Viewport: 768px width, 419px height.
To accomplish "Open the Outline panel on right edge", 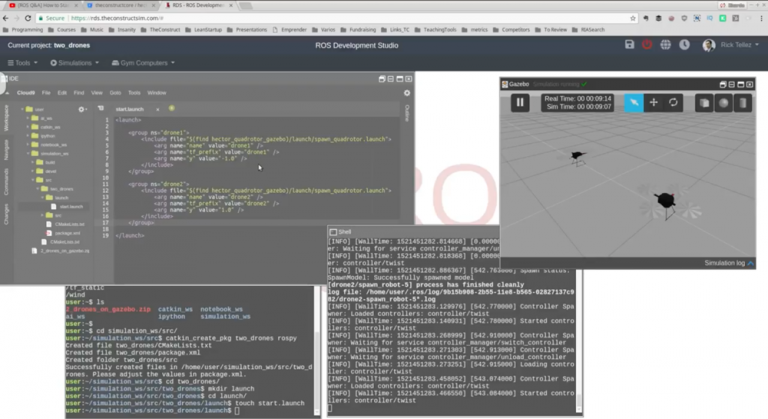I will click(407, 113).
